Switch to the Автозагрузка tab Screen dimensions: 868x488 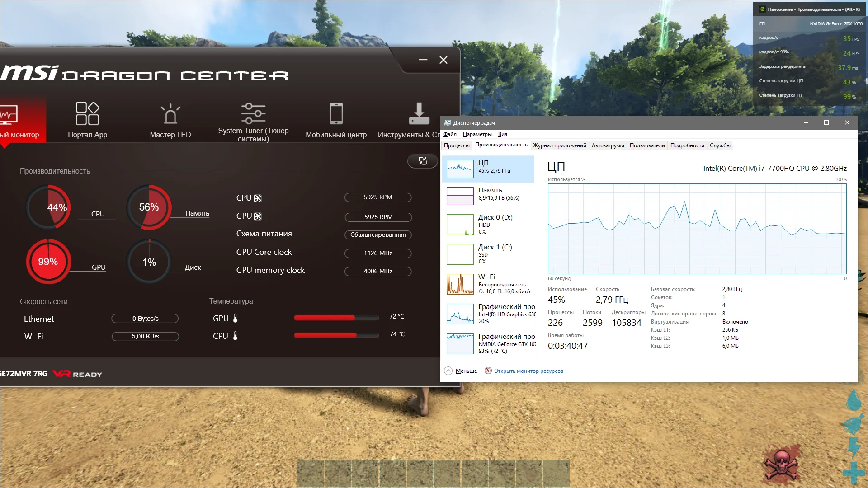coord(608,145)
